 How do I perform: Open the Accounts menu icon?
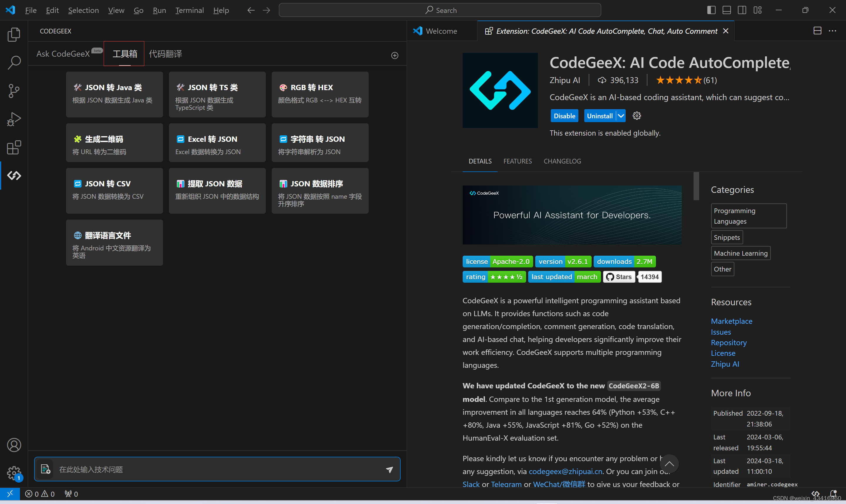click(x=14, y=445)
